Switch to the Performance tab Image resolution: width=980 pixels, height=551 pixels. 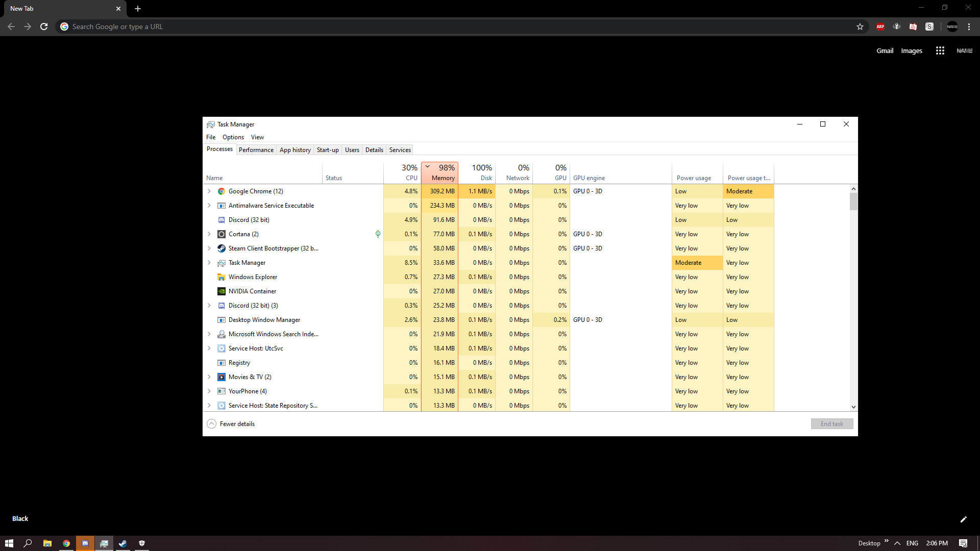tap(256, 149)
